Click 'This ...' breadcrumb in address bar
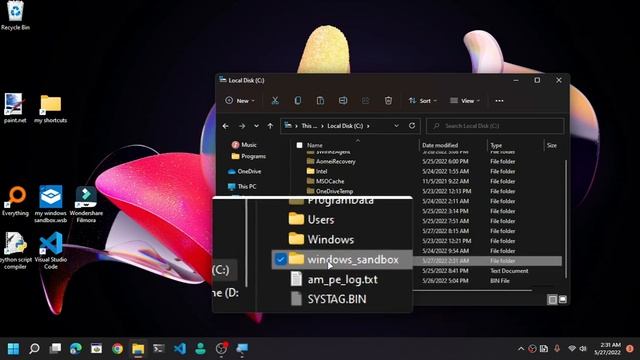 click(x=309, y=126)
